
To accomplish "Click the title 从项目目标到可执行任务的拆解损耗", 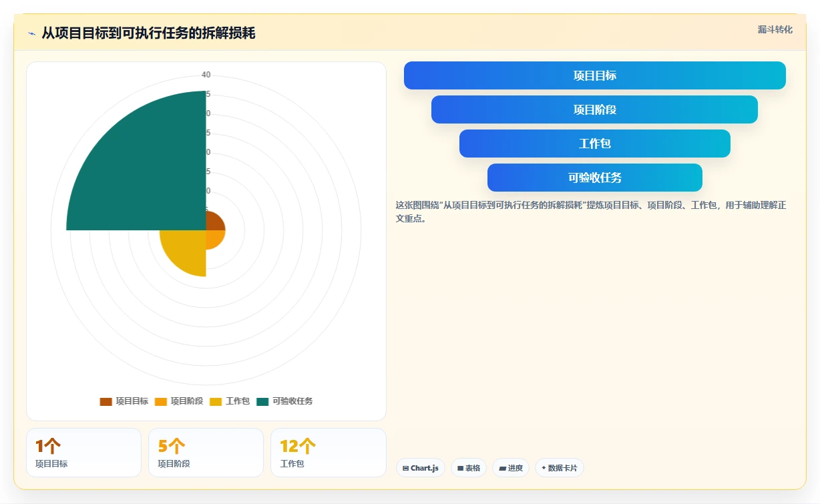I will tap(148, 33).
